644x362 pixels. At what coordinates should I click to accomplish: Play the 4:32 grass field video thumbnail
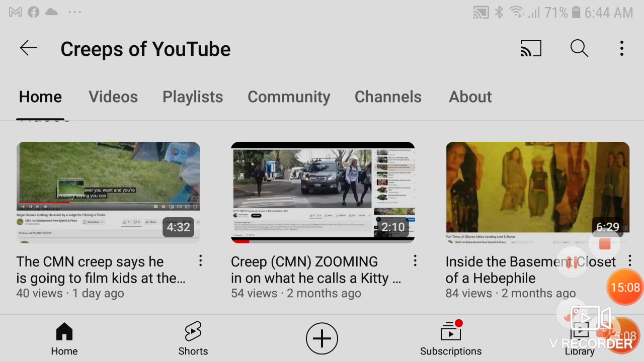[x=108, y=193]
